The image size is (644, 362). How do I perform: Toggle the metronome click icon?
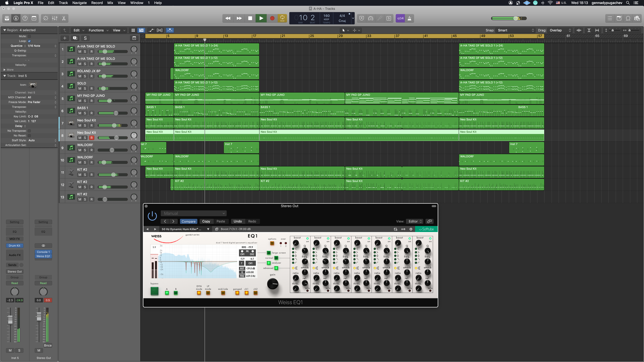point(410,18)
